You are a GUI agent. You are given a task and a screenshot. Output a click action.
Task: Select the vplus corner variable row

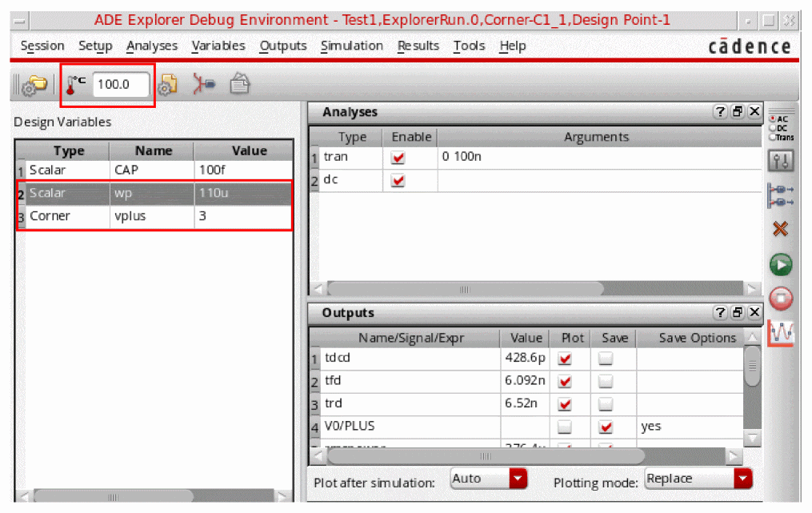[x=154, y=215]
